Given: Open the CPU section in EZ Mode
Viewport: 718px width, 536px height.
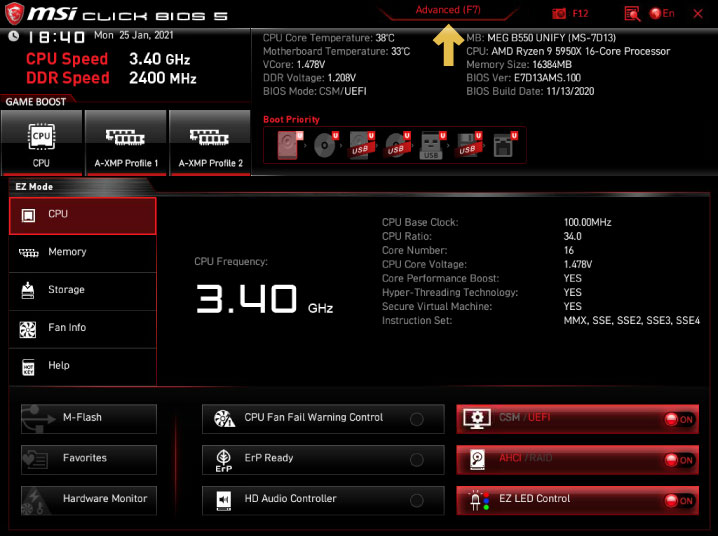Looking at the screenshot, I should [82, 216].
